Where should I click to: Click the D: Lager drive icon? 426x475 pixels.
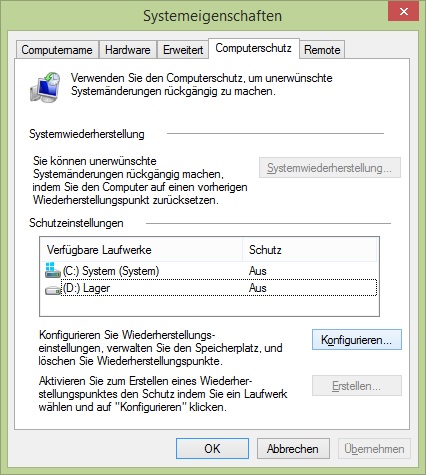pyautogui.click(x=53, y=290)
